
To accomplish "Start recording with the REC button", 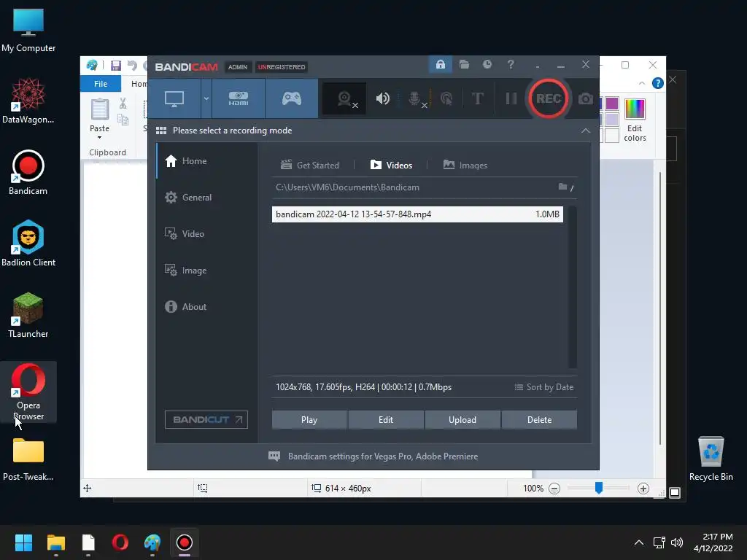I will tap(549, 98).
